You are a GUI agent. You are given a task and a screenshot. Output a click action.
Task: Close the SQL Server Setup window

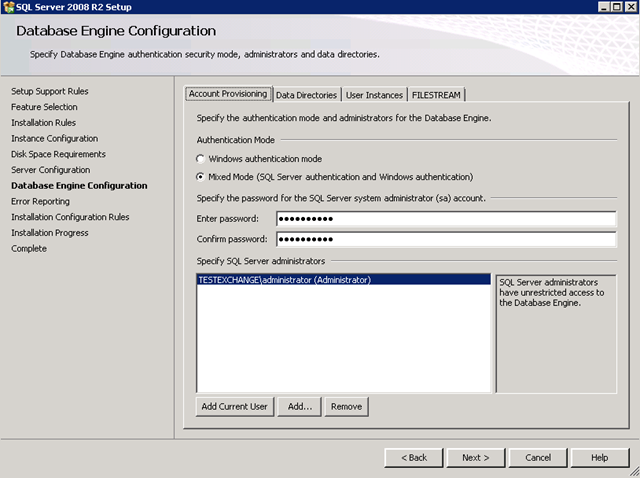(631, 7)
